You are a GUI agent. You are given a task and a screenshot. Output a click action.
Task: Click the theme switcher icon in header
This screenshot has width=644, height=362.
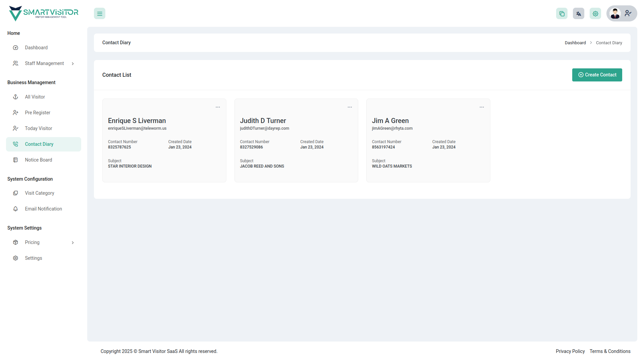[x=561, y=13]
